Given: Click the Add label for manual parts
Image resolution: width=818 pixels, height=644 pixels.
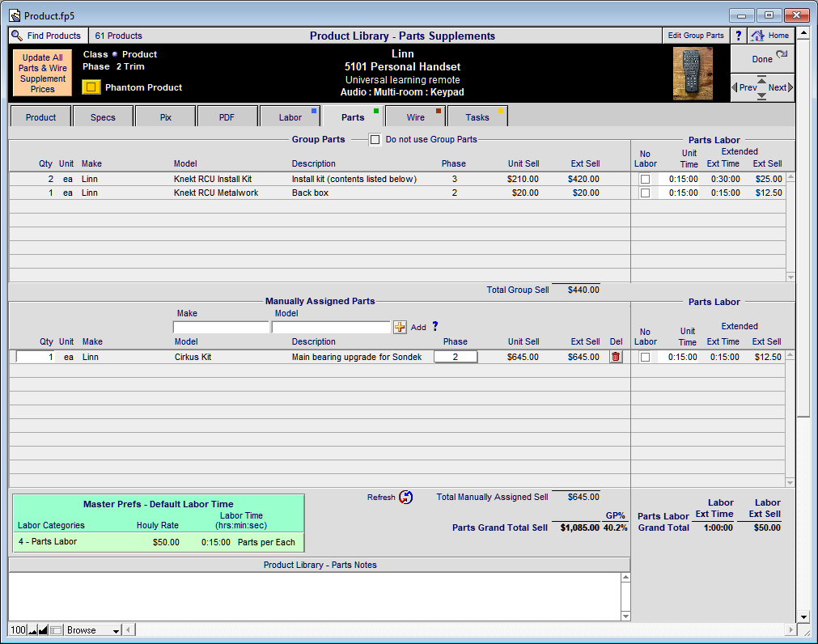Looking at the screenshot, I should (x=418, y=327).
